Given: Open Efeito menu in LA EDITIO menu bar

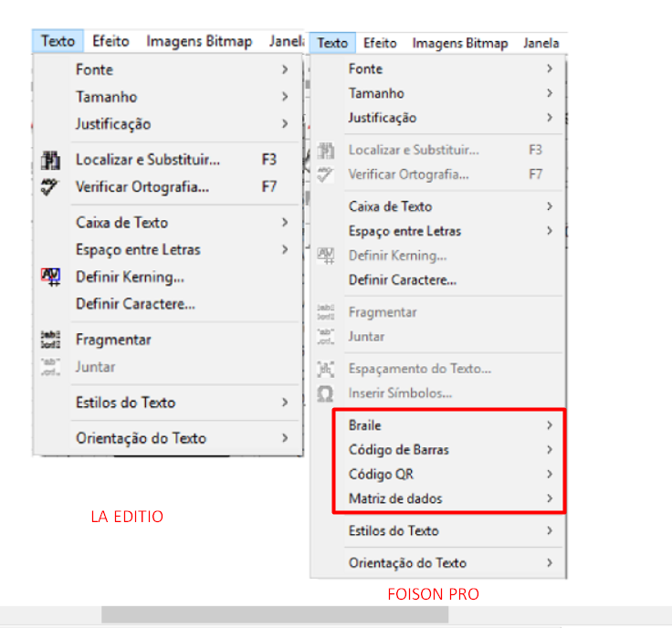Looking at the screenshot, I should coord(111,41).
